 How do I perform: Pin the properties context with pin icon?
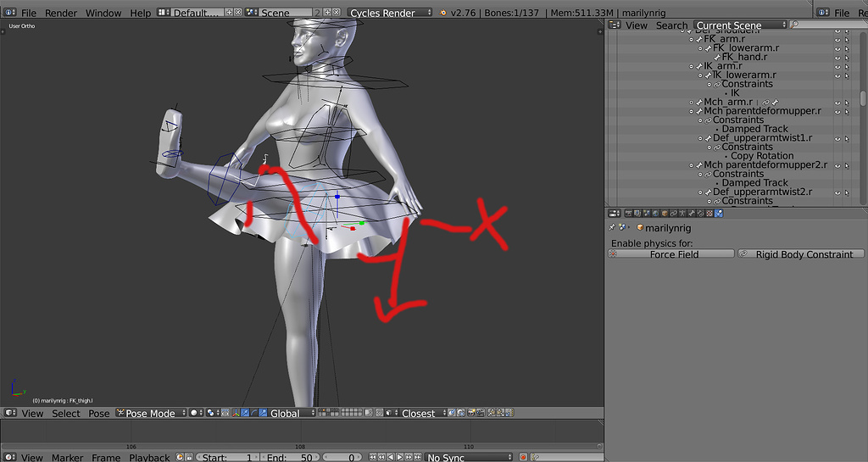click(612, 227)
